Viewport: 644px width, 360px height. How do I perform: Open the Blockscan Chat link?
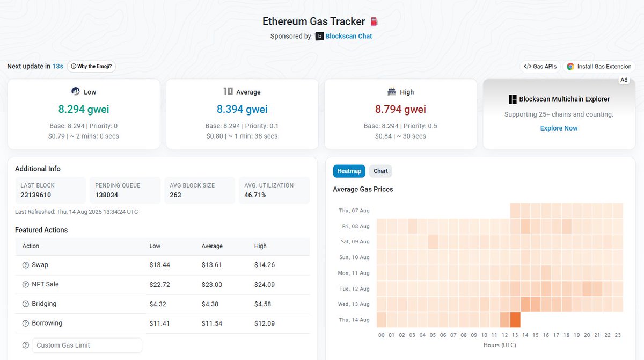[x=349, y=36]
